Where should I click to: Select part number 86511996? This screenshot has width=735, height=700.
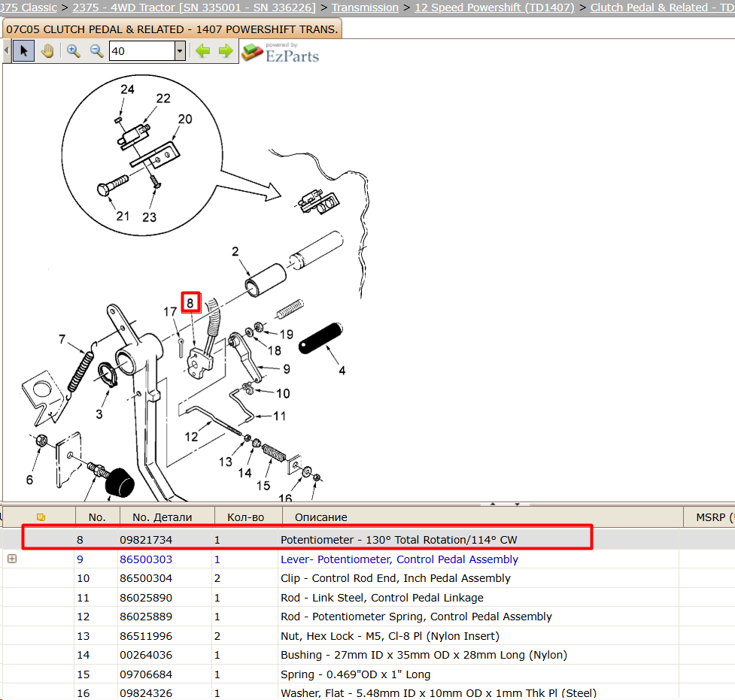click(x=146, y=636)
